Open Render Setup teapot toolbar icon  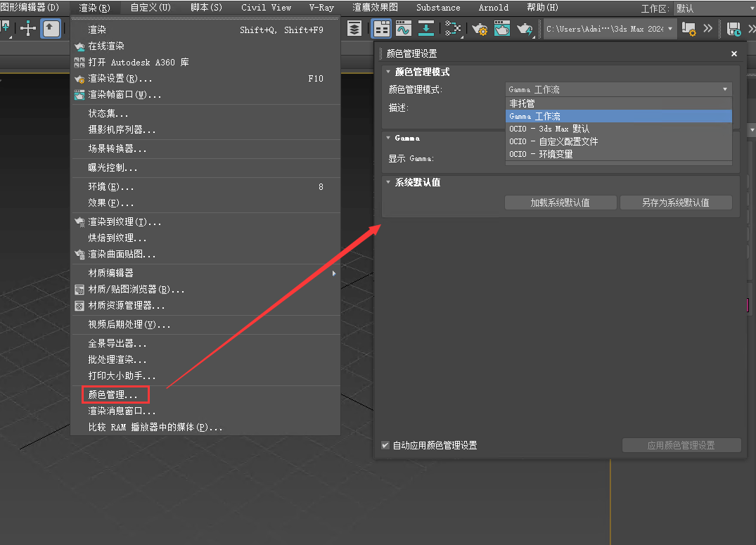480,29
